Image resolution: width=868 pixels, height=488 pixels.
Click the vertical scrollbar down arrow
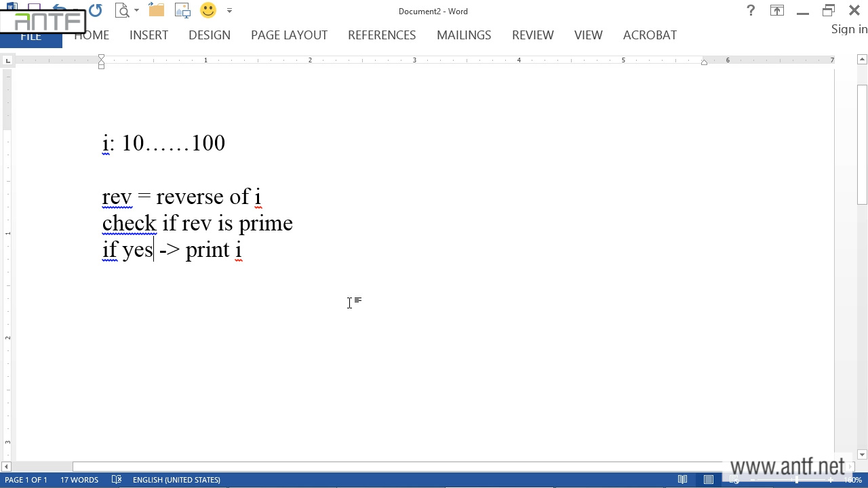click(862, 455)
